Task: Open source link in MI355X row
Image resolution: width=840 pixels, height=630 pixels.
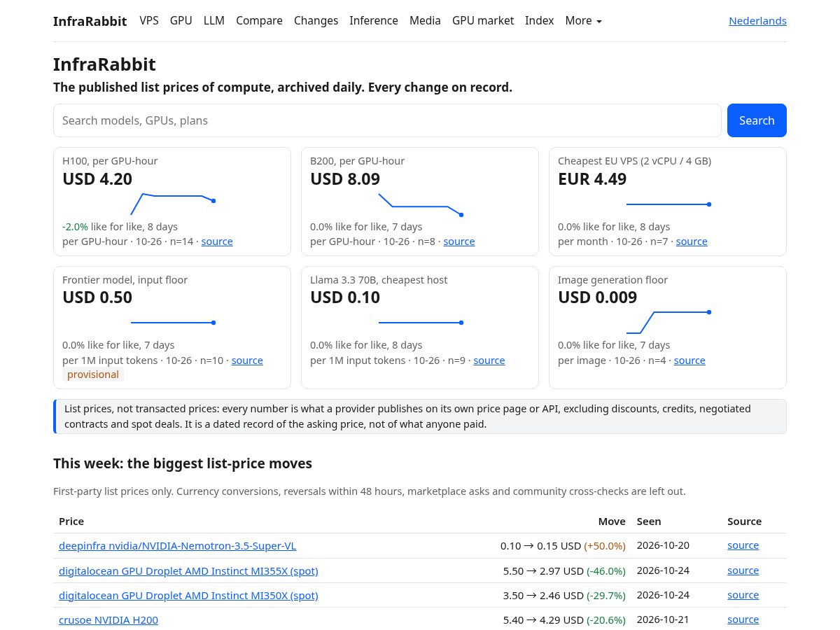Action: [x=743, y=570]
